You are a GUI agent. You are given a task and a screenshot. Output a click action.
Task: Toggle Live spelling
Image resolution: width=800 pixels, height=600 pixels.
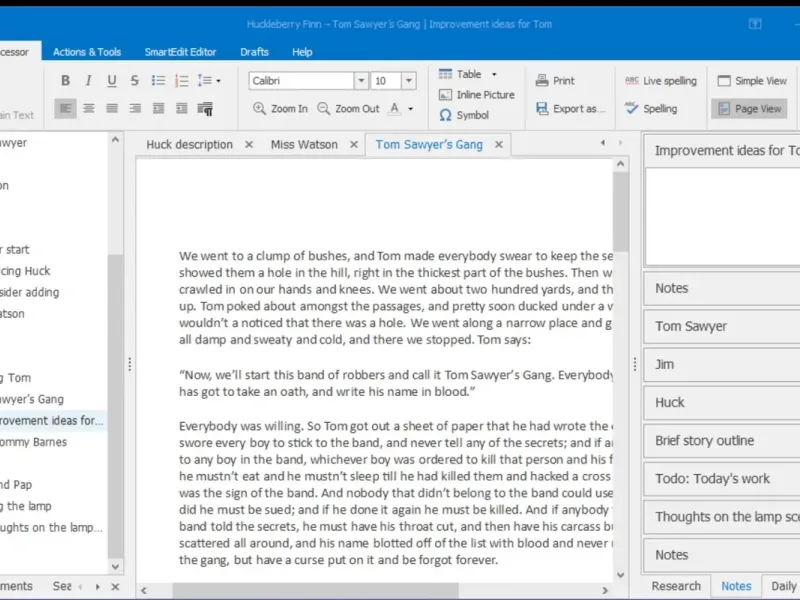661,81
